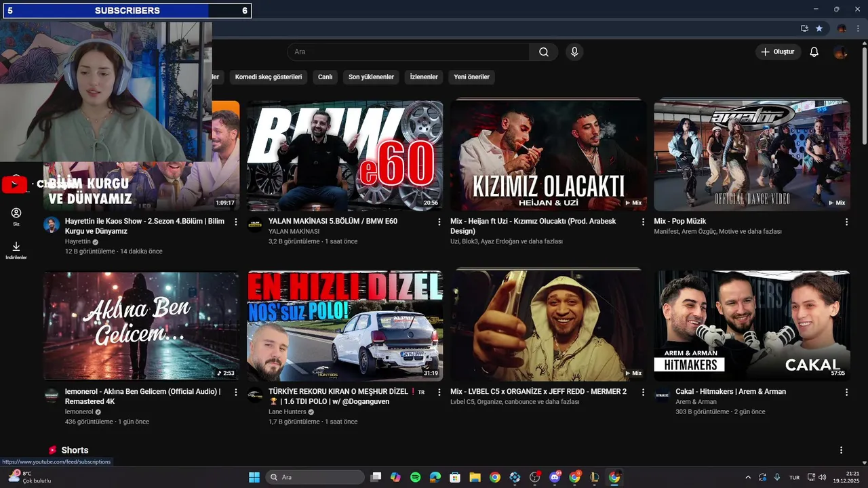Click the 'Oluştur' create button
The image size is (868, 488).
click(x=778, y=52)
